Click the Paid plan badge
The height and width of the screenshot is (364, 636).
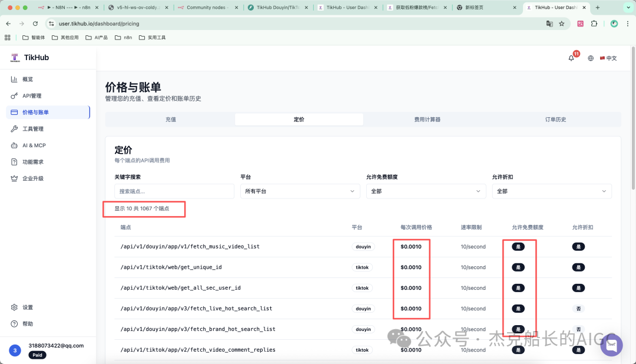(37, 355)
